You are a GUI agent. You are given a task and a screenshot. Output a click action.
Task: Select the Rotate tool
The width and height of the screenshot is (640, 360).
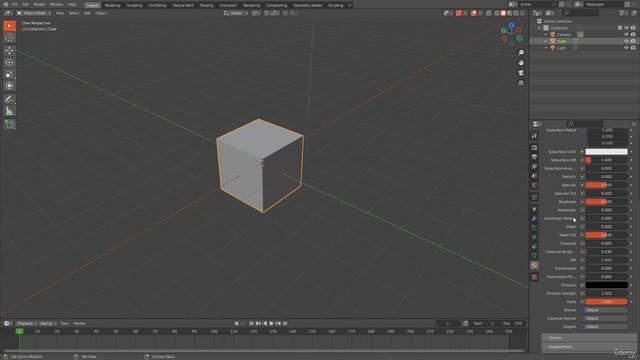(x=9, y=62)
